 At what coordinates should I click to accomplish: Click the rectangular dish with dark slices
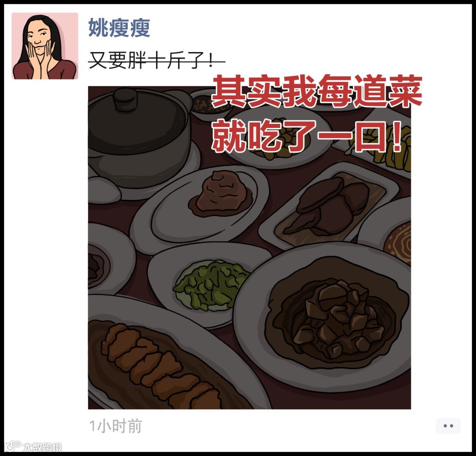point(329,206)
